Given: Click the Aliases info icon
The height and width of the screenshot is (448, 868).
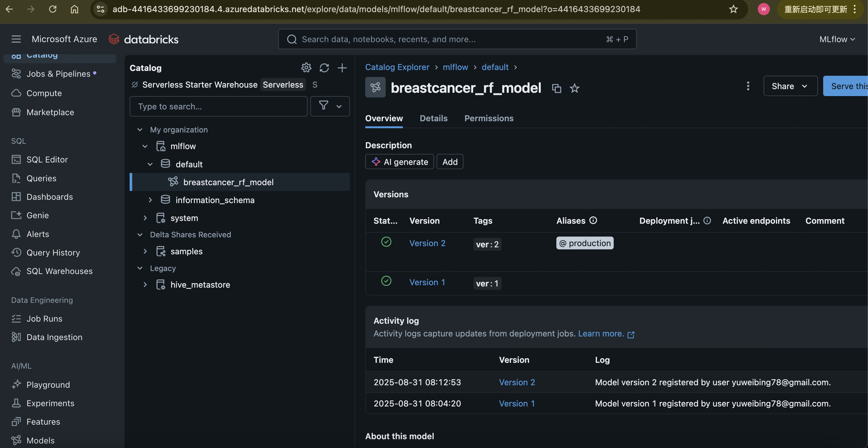Looking at the screenshot, I should [593, 220].
